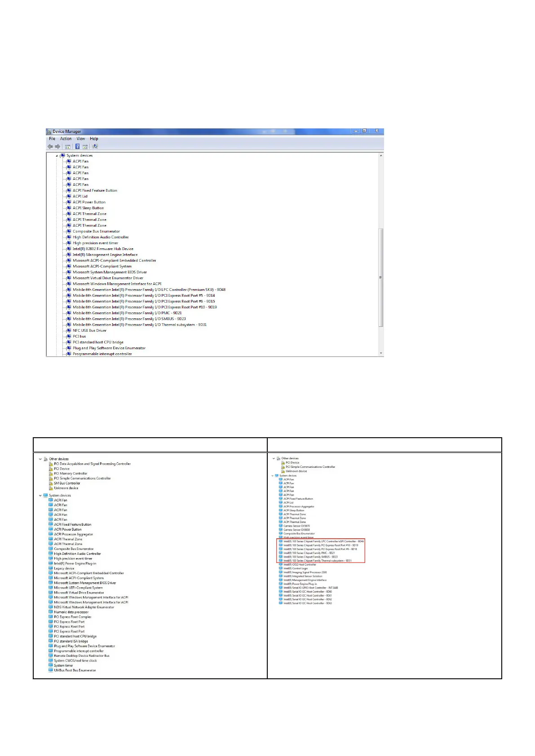This screenshot has width=535, height=756.
Task: Select PCI Express Root Complex
Action: click(72, 617)
